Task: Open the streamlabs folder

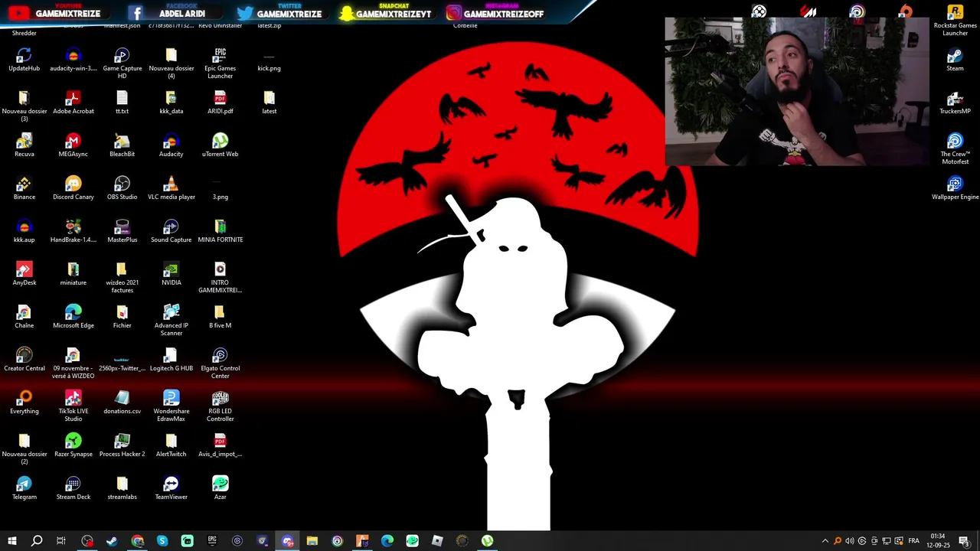Action: (122, 488)
